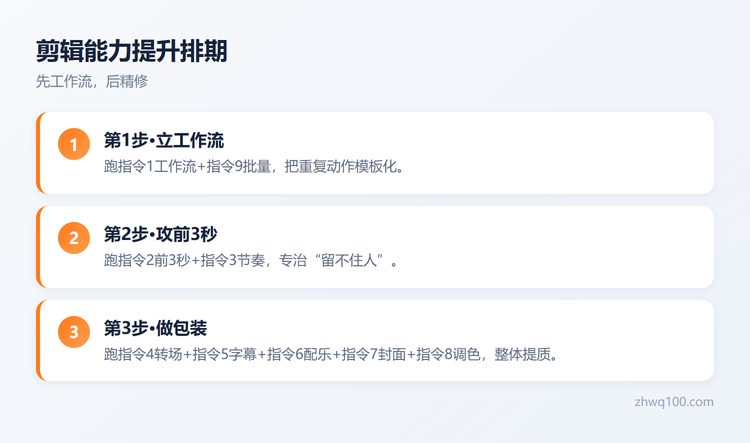Screen dimensions: 750x443
Task: Click the orange left edge of step 3 card
Action: [x=38, y=341]
